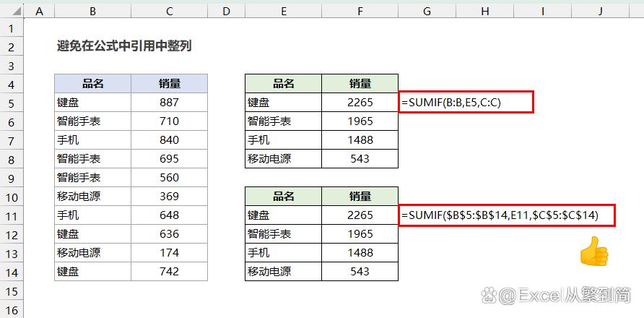Click the 销量 header in column C
The height and width of the screenshot is (318, 644).
coord(169,84)
